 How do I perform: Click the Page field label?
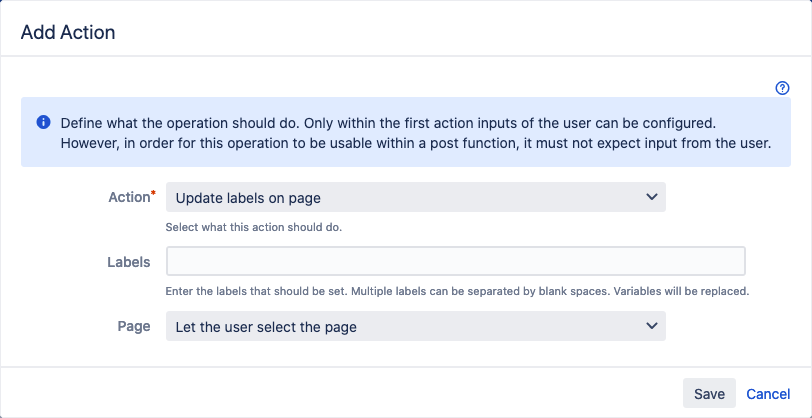pyautogui.click(x=134, y=326)
